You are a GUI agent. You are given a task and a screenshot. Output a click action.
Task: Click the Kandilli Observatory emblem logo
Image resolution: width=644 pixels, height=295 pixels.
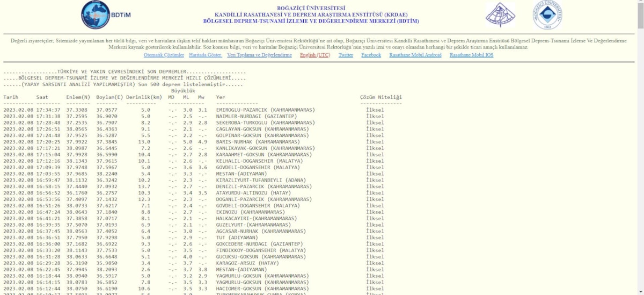pos(500,15)
